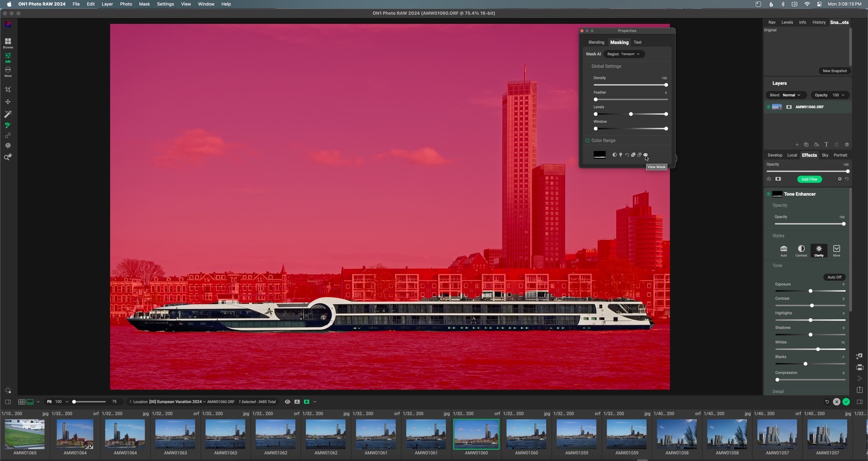
Task: Enable the Color Range option
Action: point(588,141)
